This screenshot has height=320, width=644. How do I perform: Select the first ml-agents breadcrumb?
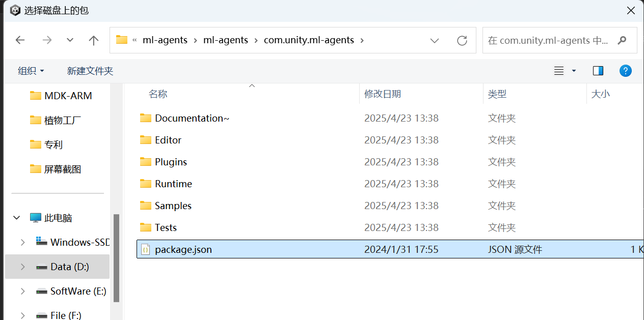pos(165,40)
